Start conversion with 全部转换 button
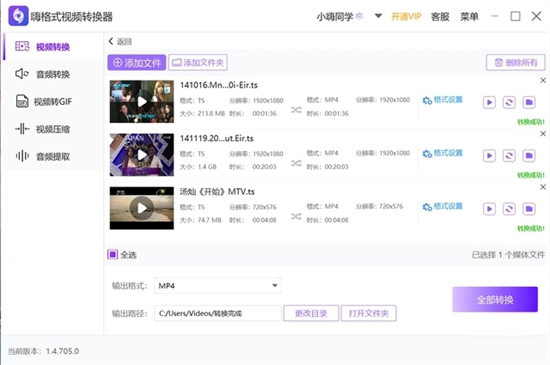The height and width of the screenshot is (365, 550). 495,299
